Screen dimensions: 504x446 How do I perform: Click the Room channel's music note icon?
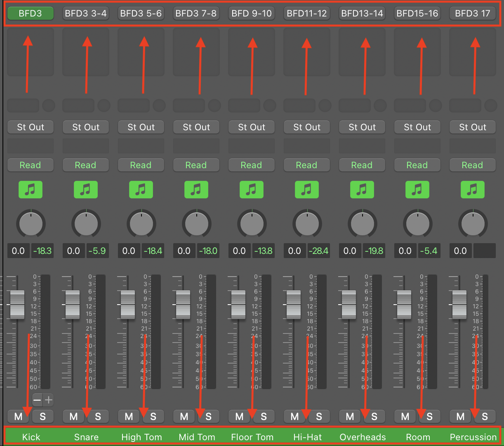point(417,190)
